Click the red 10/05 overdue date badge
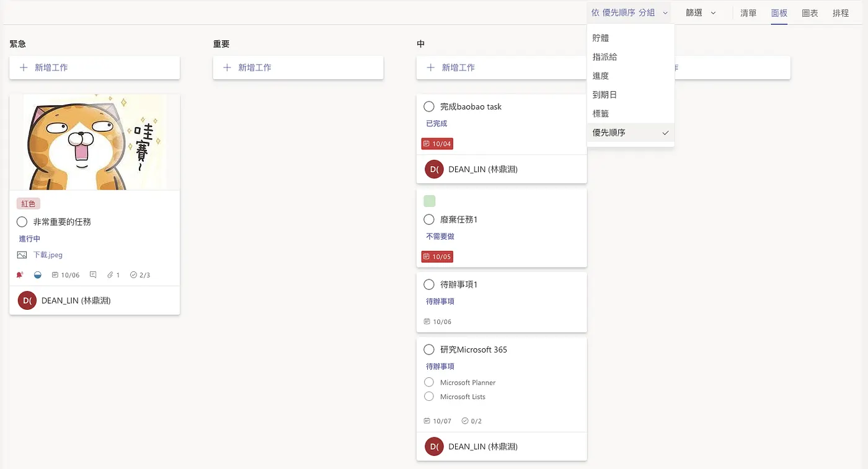The width and height of the screenshot is (868, 469). pyautogui.click(x=437, y=256)
